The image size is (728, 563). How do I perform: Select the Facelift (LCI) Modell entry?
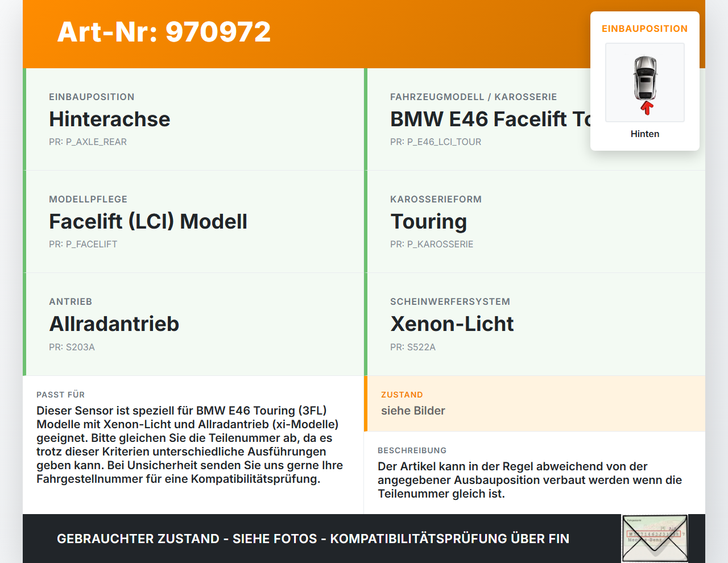[x=148, y=221]
